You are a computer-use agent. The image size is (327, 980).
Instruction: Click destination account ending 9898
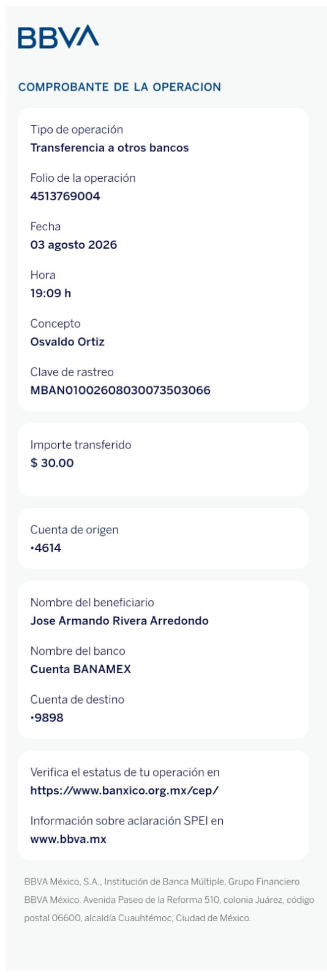click(47, 718)
